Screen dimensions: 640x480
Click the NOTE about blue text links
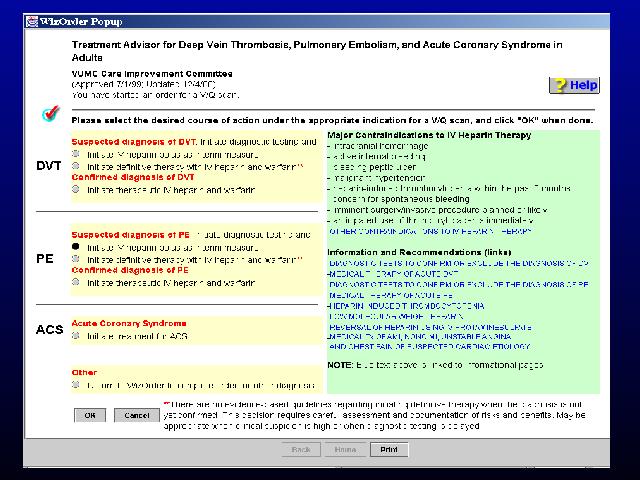coord(436,365)
